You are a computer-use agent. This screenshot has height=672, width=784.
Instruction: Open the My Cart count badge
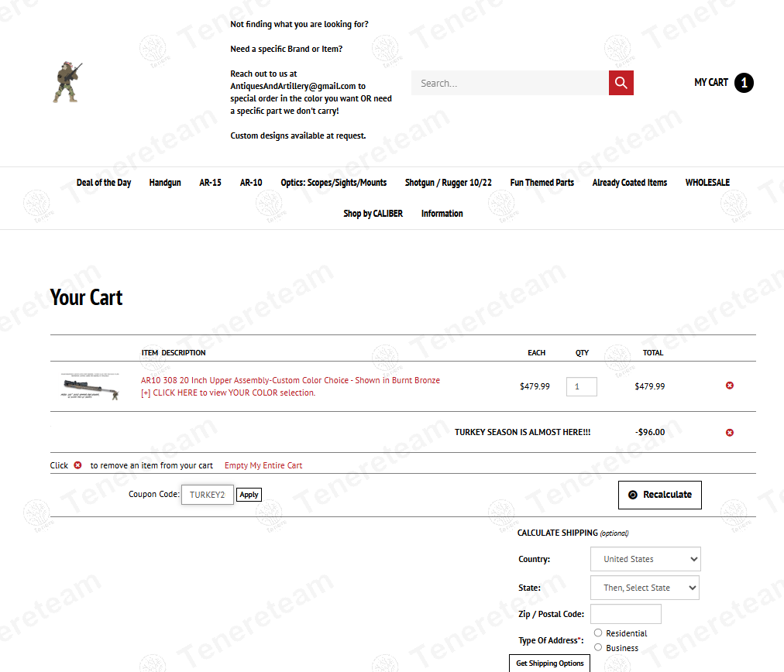point(744,83)
